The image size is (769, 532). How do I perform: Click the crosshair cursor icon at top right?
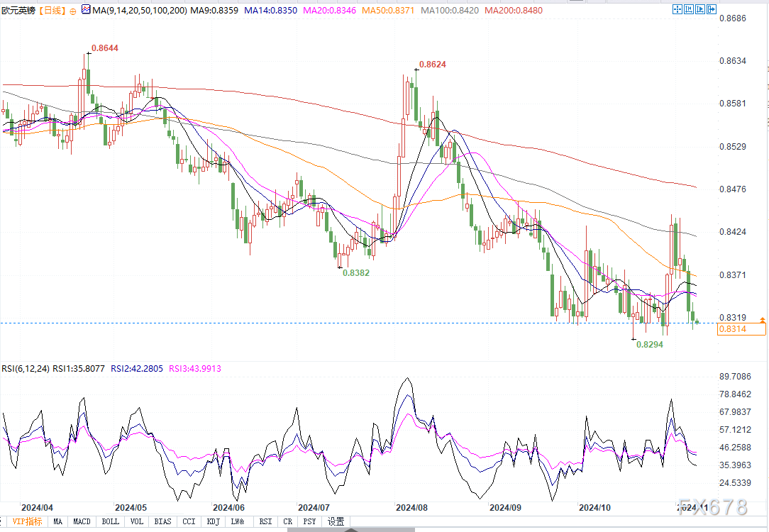click(676, 10)
